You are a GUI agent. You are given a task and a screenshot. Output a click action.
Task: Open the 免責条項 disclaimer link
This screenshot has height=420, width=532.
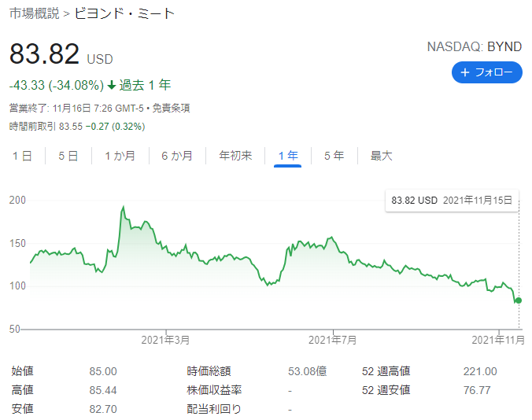[x=171, y=108]
